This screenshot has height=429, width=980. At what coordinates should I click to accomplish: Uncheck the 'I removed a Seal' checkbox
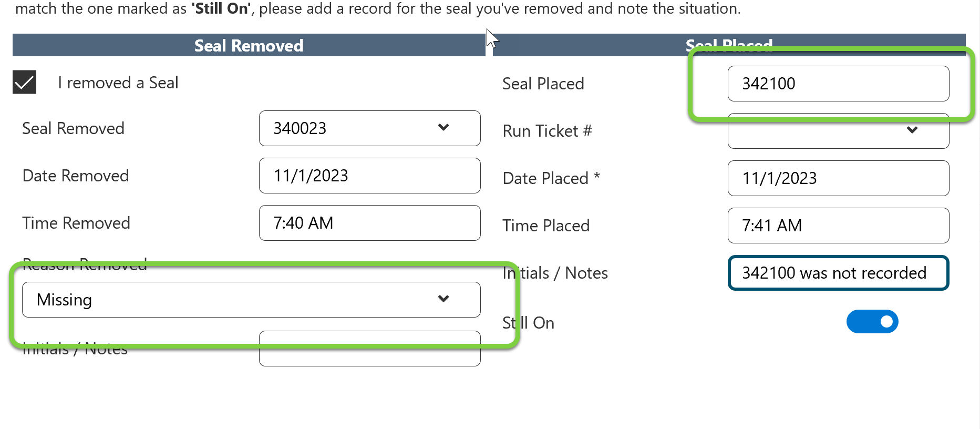coord(25,83)
